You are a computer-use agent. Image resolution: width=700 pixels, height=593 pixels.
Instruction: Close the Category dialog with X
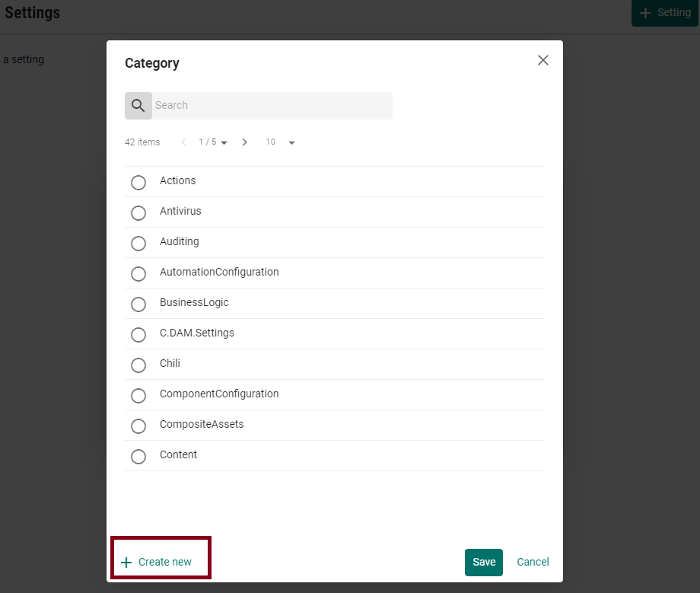pyautogui.click(x=542, y=60)
